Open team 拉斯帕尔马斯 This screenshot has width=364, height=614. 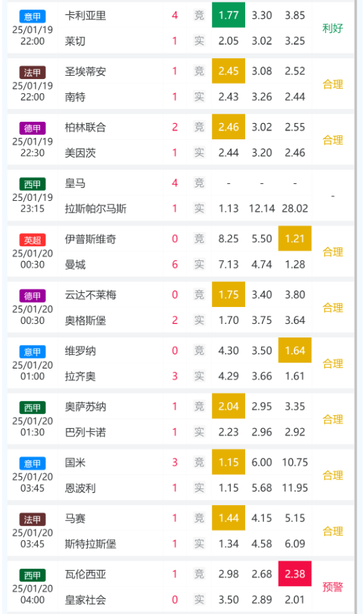(x=95, y=208)
